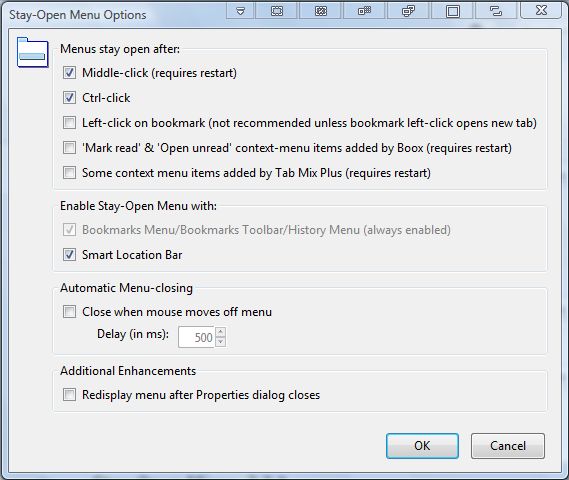
Task: Enable Close when mouse moves off menu
Action: 69,312
